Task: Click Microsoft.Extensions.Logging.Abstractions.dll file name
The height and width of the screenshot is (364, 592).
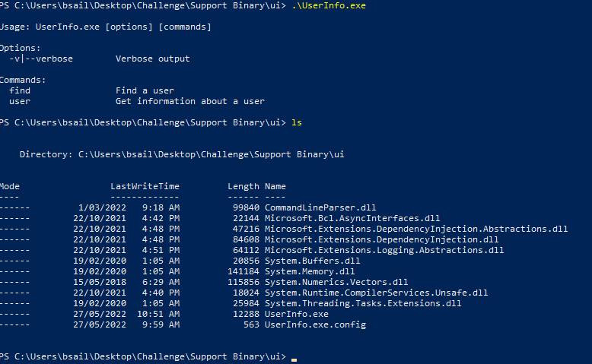Action: (x=384, y=251)
